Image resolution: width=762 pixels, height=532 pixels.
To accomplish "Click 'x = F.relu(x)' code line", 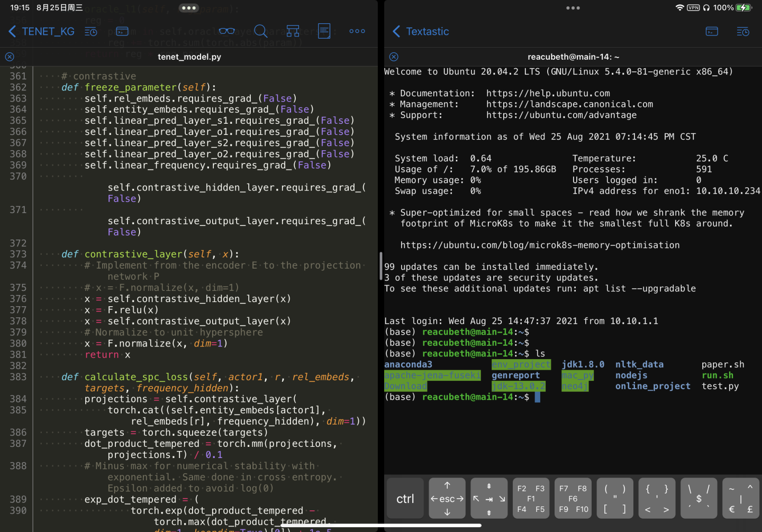I will (121, 310).
